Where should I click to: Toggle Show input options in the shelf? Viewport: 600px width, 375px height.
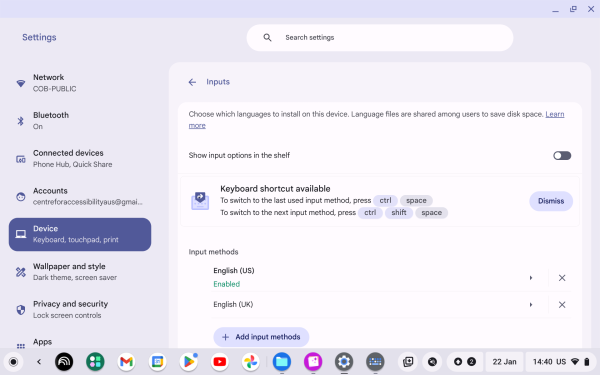[x=562, y=155]
